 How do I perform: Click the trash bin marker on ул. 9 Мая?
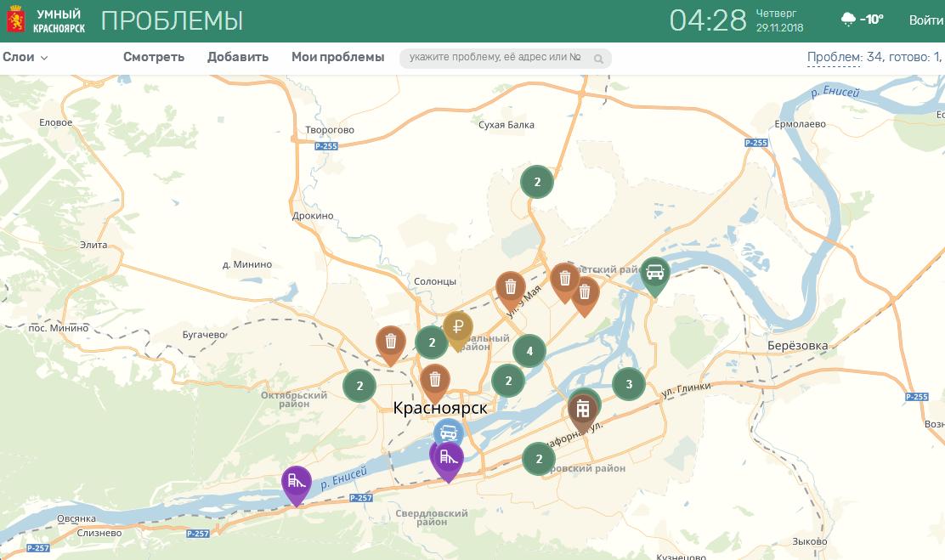[511, 289]
